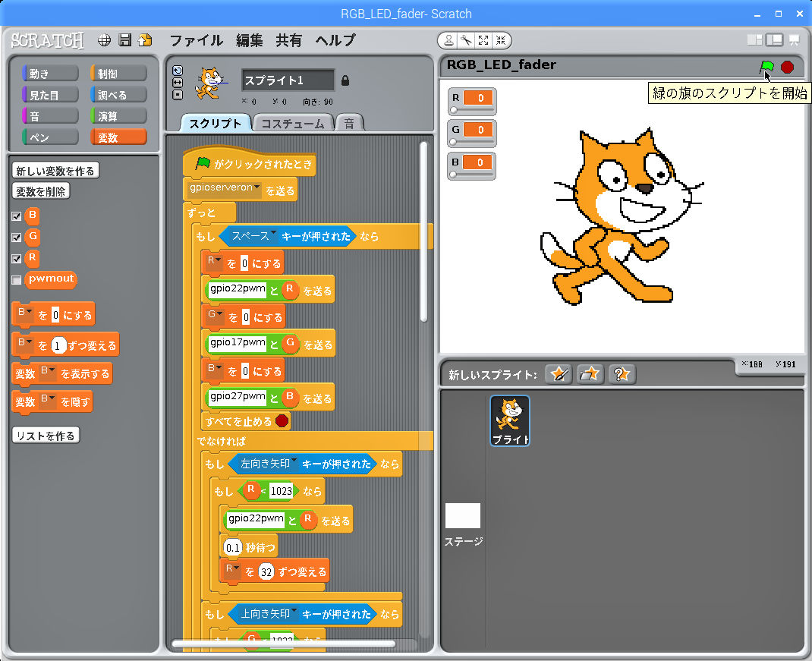Image resolution: width=812 pixels, height=661 pixels.
Task: Select the shrink sprite tool
Action: [x=501, y=40]
